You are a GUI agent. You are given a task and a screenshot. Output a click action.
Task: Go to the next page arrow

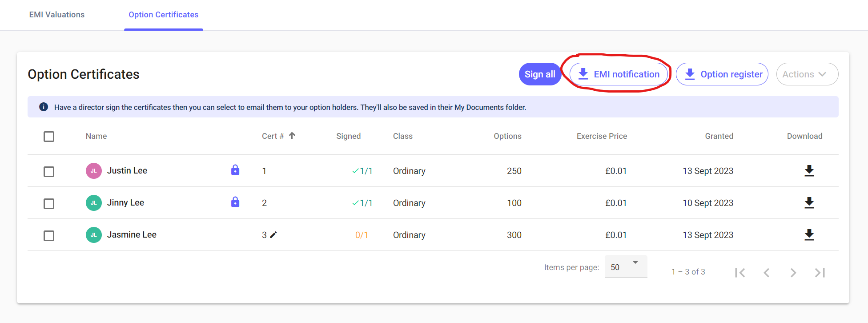pyautogui.click(x=793, y=273)
